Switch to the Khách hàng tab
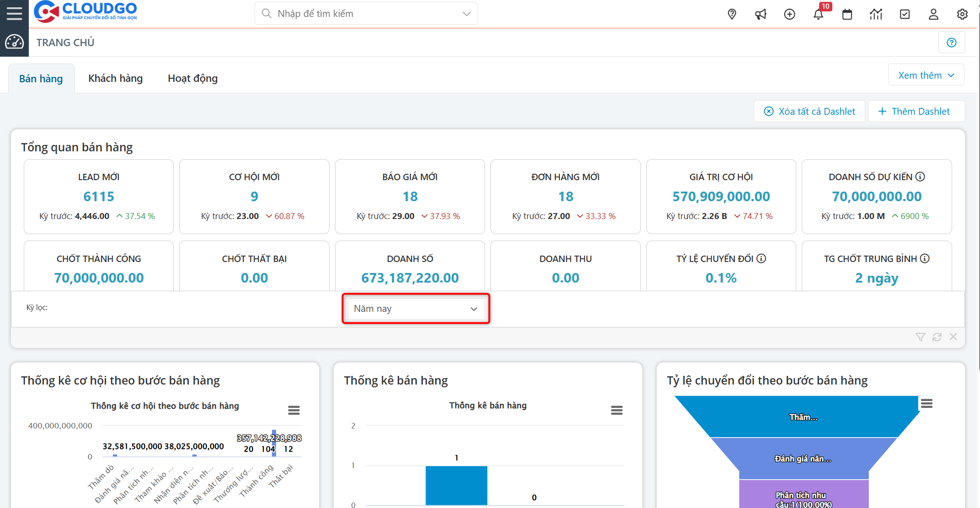 (115, 78)
